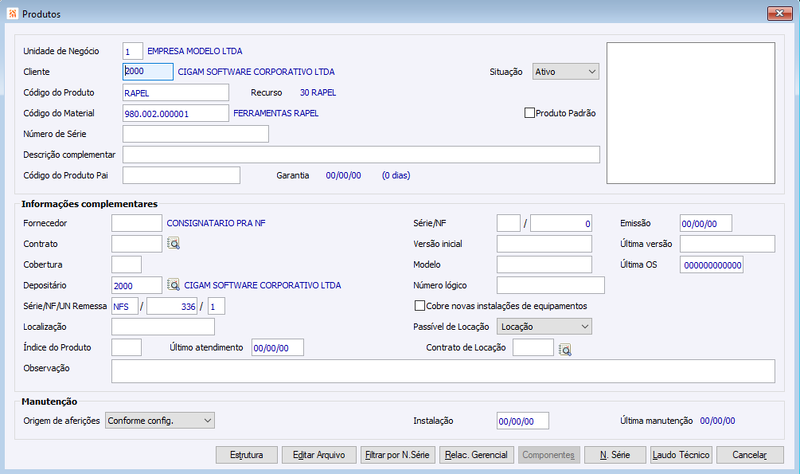Click the Última versão field
Image resolution: width=800 pixels, height=474 pixels.
pos(728,244)
